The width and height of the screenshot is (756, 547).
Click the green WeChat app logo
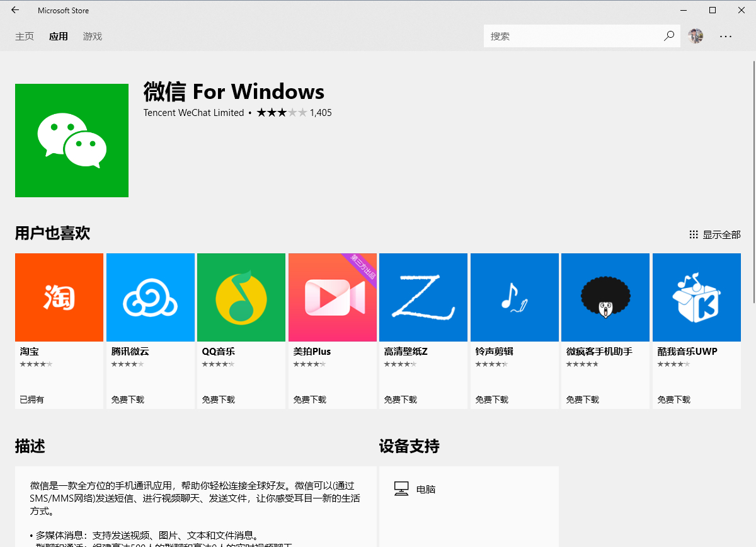pyautogui.click(x=72, y=141)
